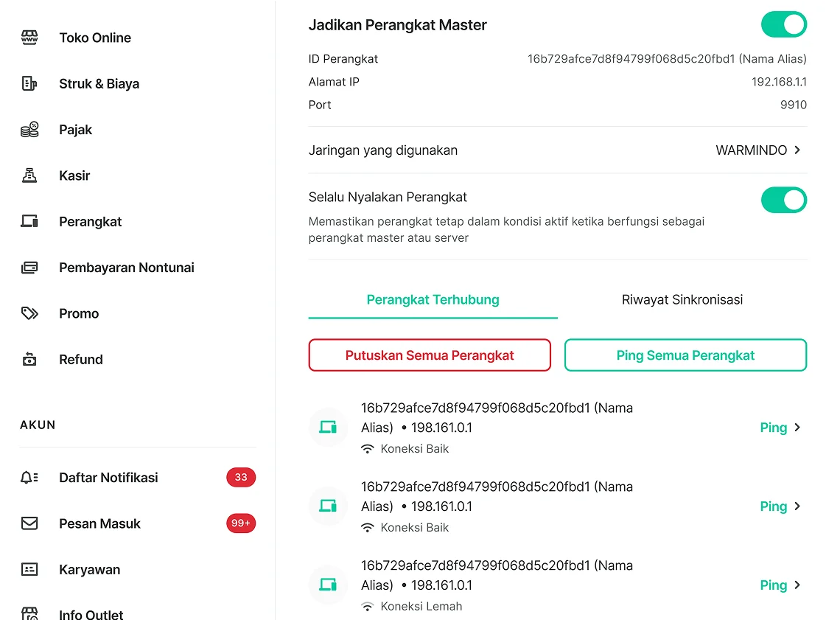Disable the Jadikan Perangkat Master toggle
Viewport: 840px width, 620px height.
tap(783, 24)
